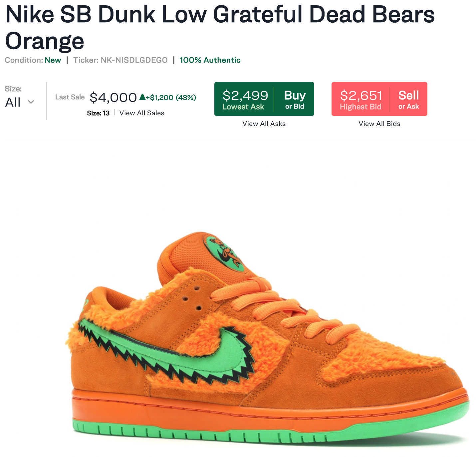Viewport: 476px width, 457px height.
Task: Click the green up-arrow price change icon
Action: pos(142,97)
